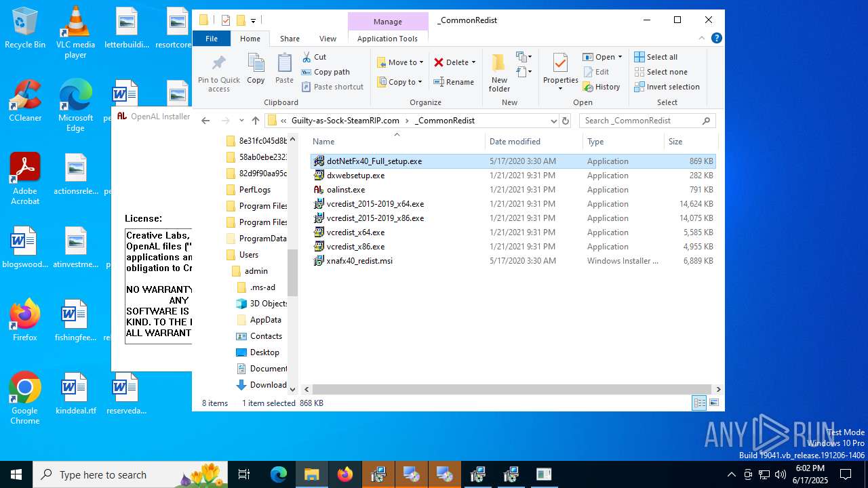Viewport: 868px width, 488px height.
Task: Expand the Open button dropdown arrow
Action: pos(620,57)
